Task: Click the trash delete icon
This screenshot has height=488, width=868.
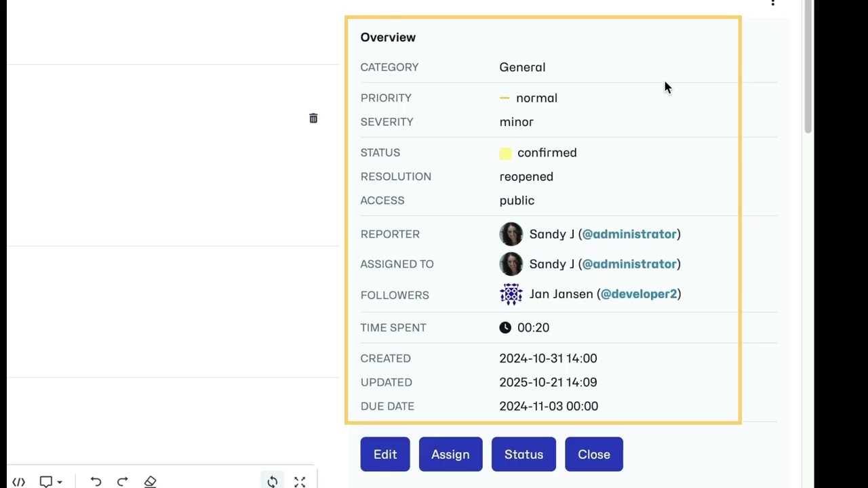Action: (x=313, y=119)
